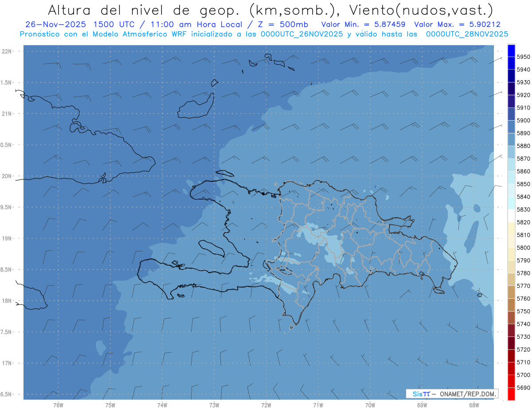This screenshot has width=532, height=411.
Task: Click the color bar segment between 5810 and 5800
Action: [511, 241]
